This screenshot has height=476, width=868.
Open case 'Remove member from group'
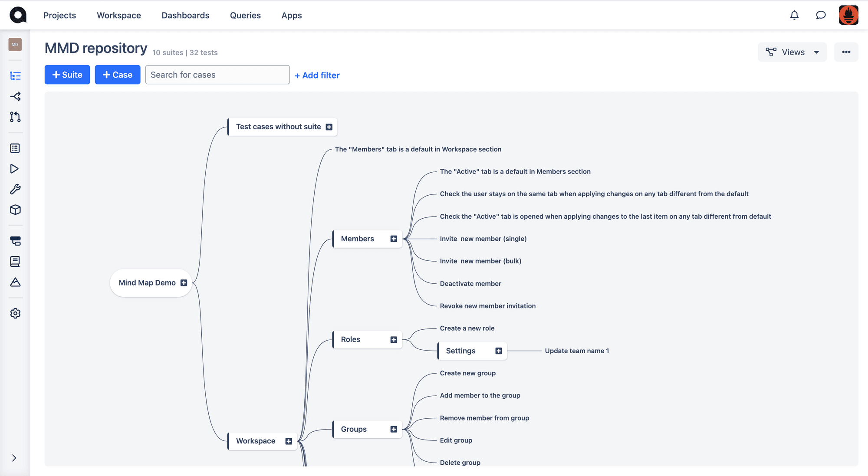pos(484,418)
